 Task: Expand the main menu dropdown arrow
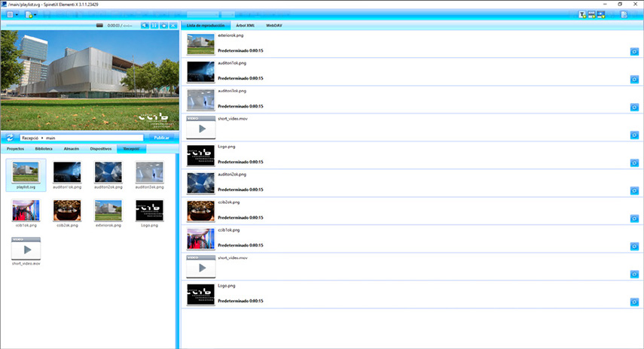point(17,15)
